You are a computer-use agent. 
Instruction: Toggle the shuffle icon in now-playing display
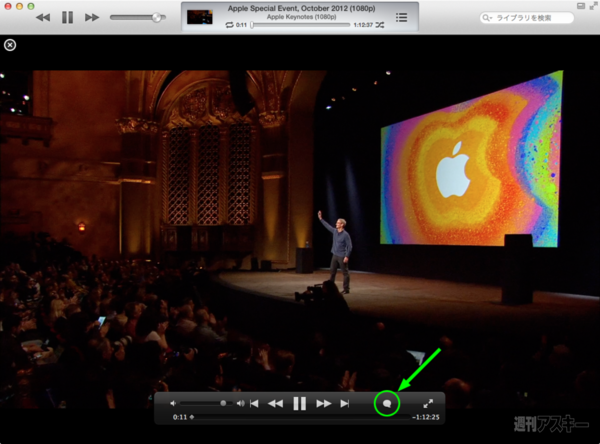pyautogui.click(x=379, y=25)
